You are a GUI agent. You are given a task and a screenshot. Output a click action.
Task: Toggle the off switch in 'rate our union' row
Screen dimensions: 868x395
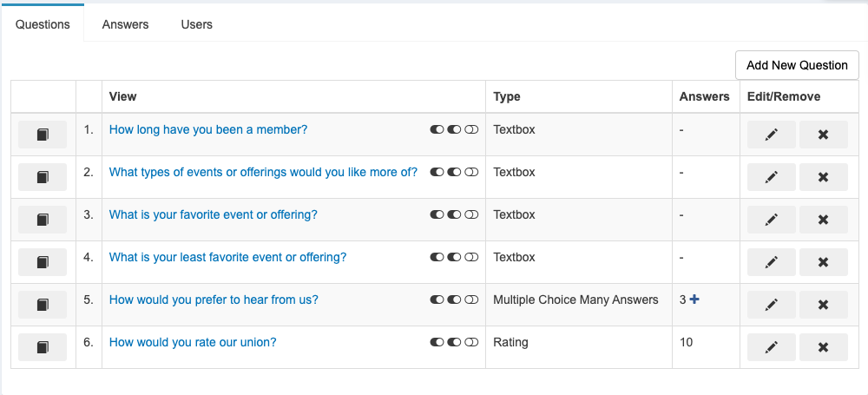tap(471, 342)
